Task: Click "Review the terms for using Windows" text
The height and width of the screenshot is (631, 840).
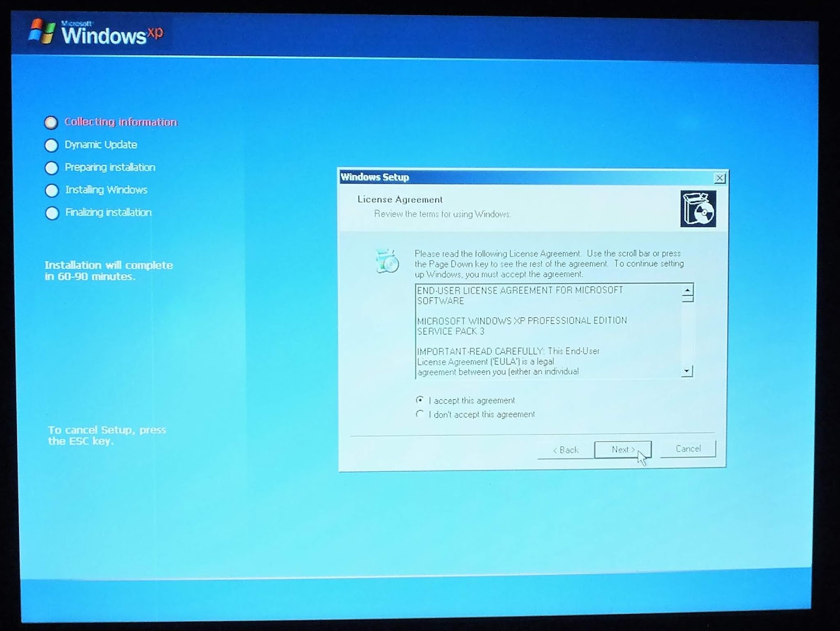Action: point(442,214)
